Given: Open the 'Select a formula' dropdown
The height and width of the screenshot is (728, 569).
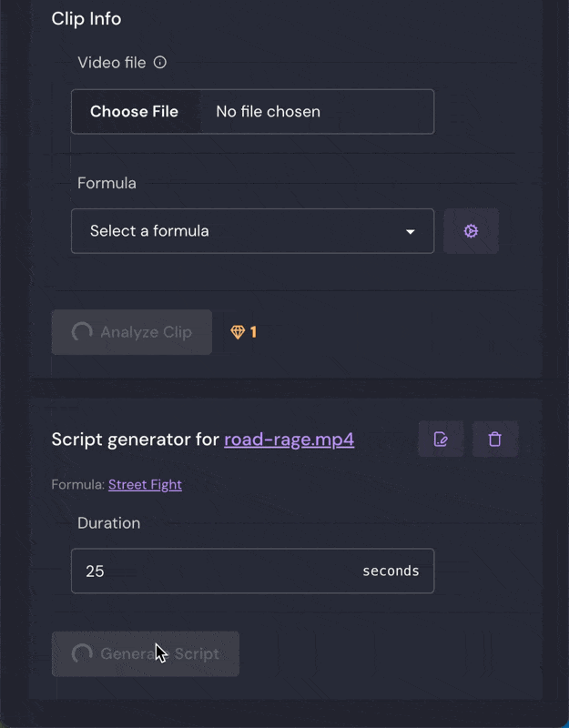Looking at the screenshot, I should pyautogui.click(x=253, y=231).
